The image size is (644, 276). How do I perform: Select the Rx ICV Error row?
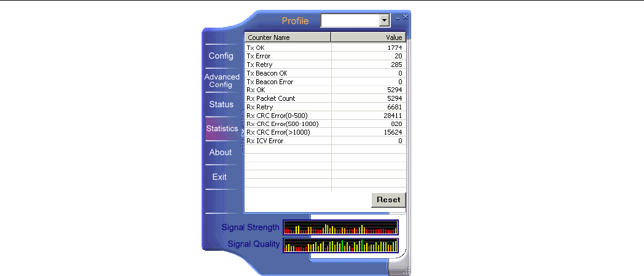325,141
